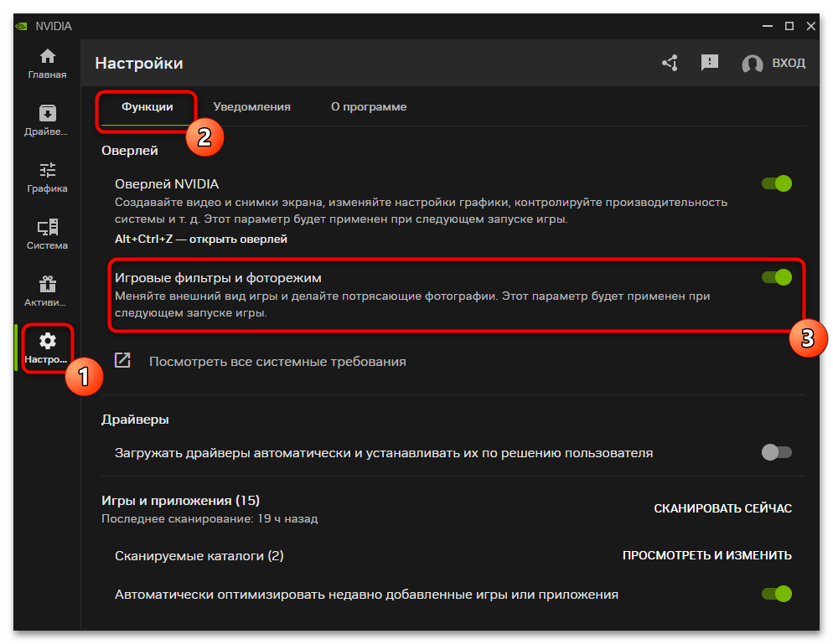Close the NVIDIA window
Image resolution: width=833 pixels, height=644 pixels.
tap(810, 26)
